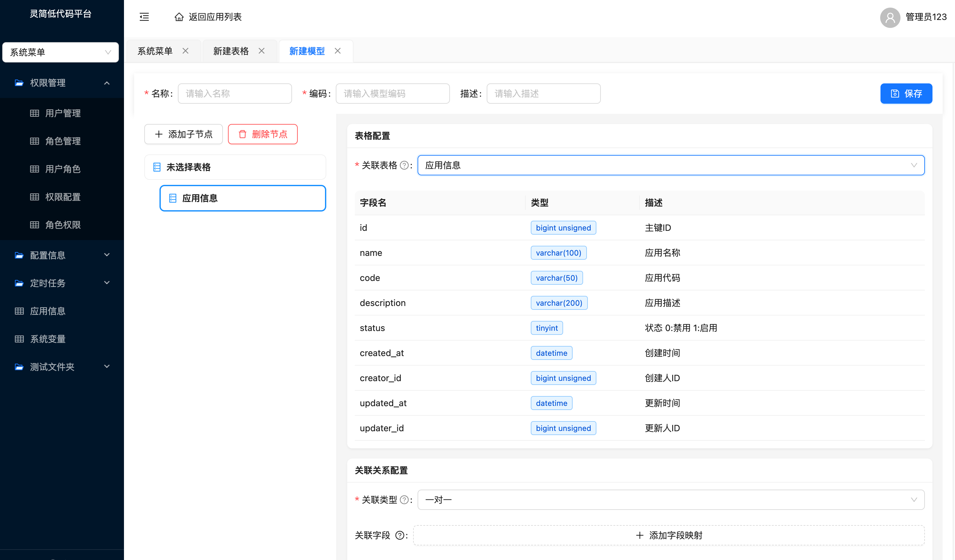
Task: Open the 系统菜单 dropdown in sidebar
Action: click(x=60, y=52)
